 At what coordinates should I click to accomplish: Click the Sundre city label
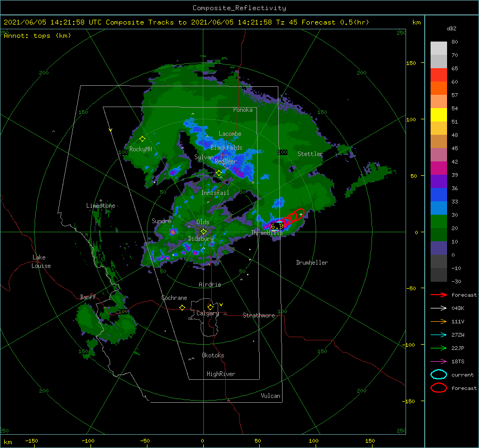pyautogui.click(x=162, y=221)
